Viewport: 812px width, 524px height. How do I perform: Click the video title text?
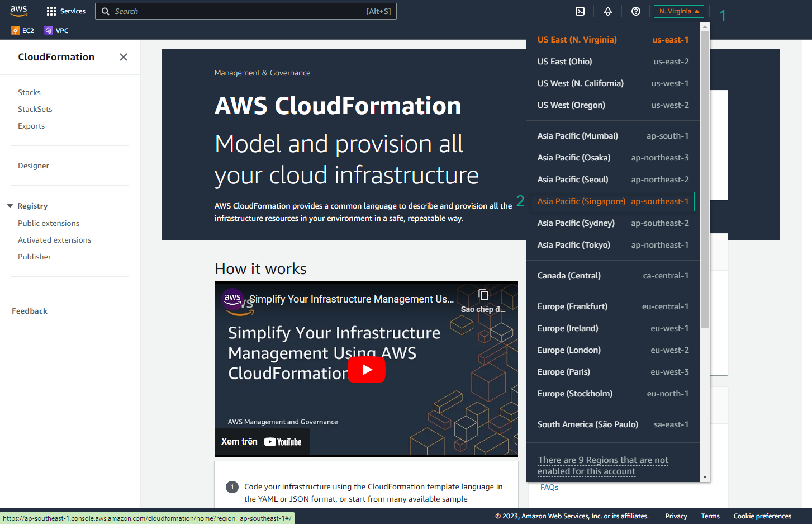coord(352,299)
